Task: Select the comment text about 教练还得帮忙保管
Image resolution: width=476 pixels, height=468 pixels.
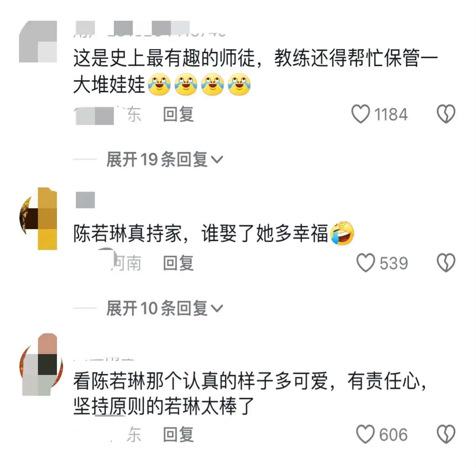Action: click(x=255, y=71)
